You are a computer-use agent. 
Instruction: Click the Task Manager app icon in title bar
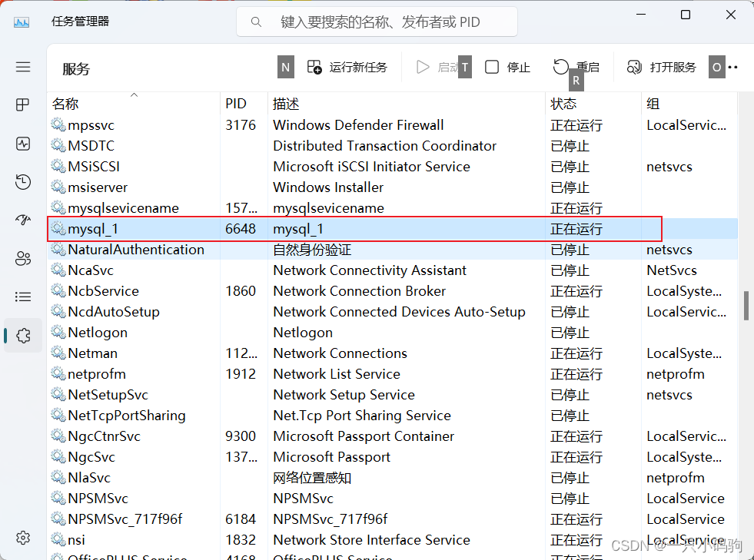coord(22,22)
